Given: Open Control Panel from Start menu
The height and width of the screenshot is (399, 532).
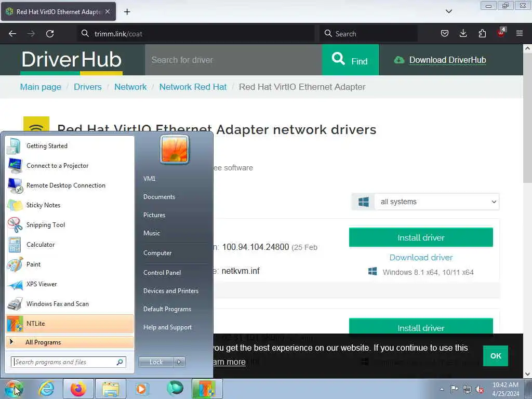Looking at the screenshot, I should [162, 272].
